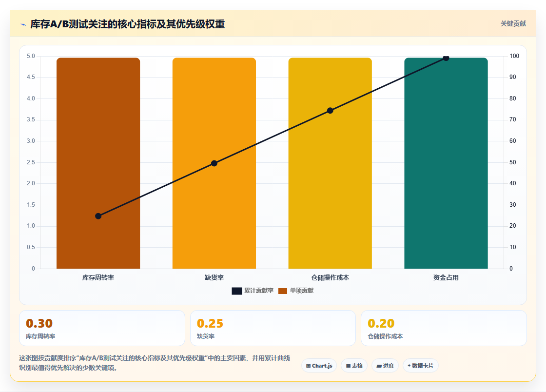The image size is (546, 392).
Task: Click the x-axis label 资金占用
Action: click(x=446, y=277)
